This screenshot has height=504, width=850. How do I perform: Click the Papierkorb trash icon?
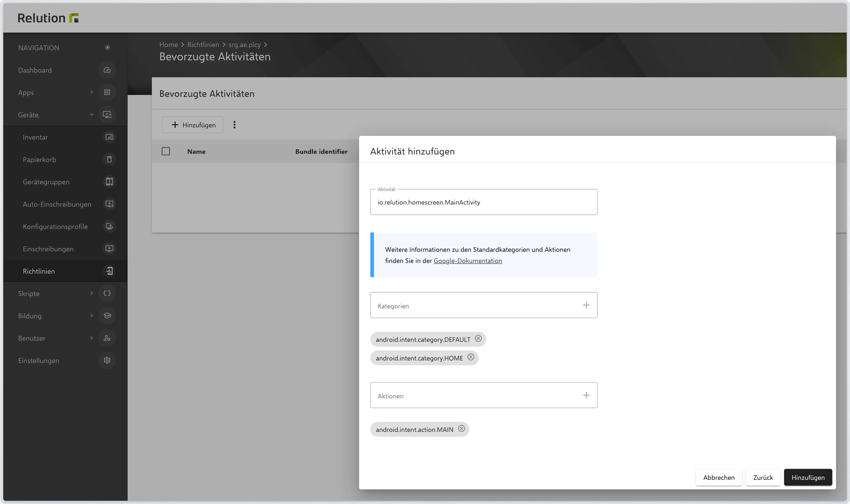109,159
